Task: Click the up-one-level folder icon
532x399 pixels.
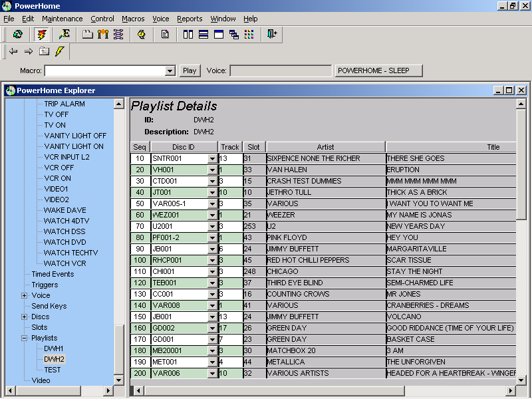Action: coord(44,51)
